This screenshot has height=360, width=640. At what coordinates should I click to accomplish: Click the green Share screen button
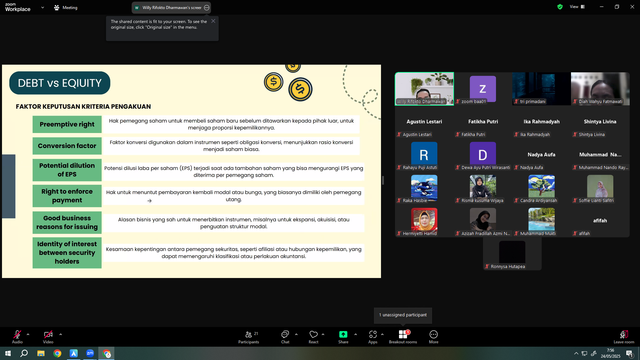pyautogui.click(x=343, y=337)
